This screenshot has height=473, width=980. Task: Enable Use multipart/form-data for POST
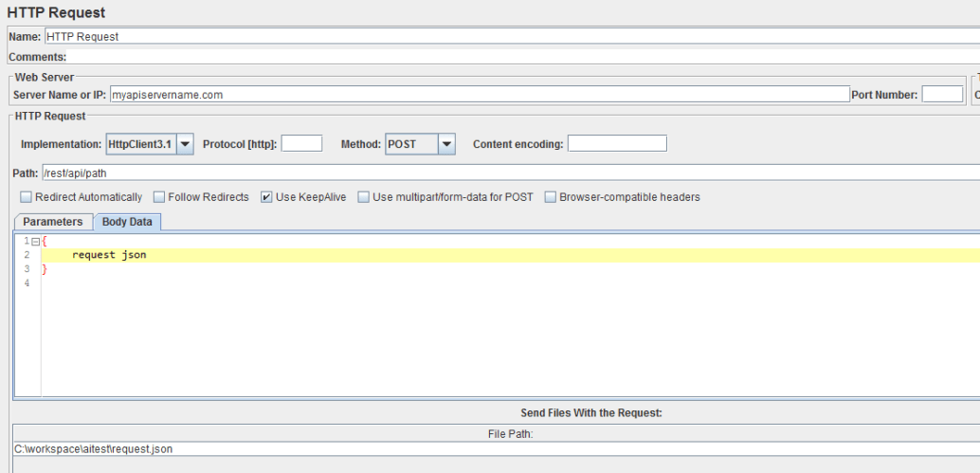click(x=364, y=197)
